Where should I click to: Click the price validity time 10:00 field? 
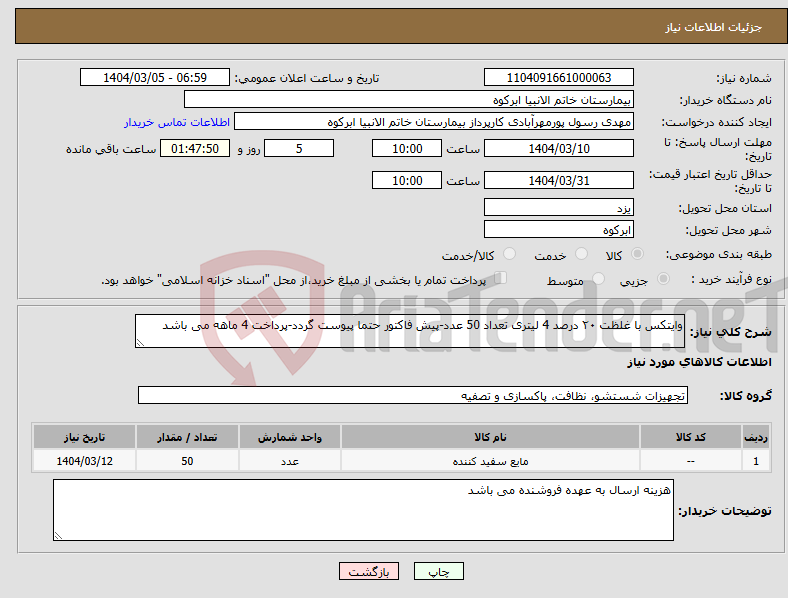(x=407, y=180)
